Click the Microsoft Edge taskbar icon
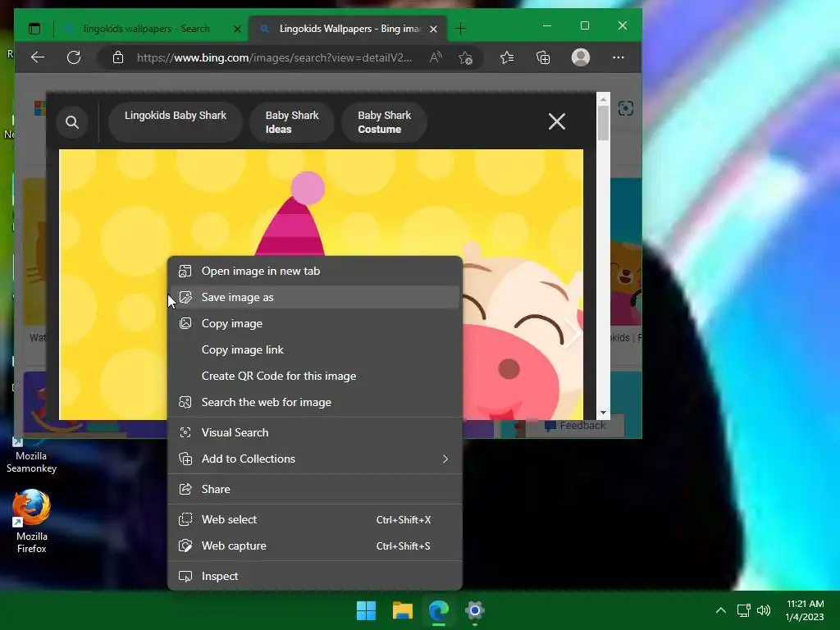 coord(439,610)
